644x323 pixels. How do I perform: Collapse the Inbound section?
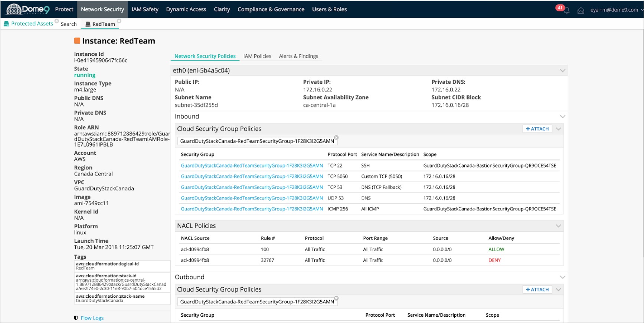tap(563, 117)
